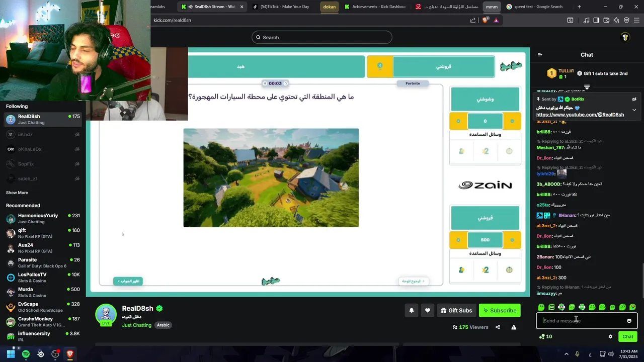Open the taskbar clock showing 10:43 AM
644x362 pixels.
(x=629, y=354)
